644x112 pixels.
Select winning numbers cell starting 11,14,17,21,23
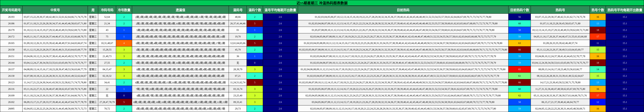[55, 82]
